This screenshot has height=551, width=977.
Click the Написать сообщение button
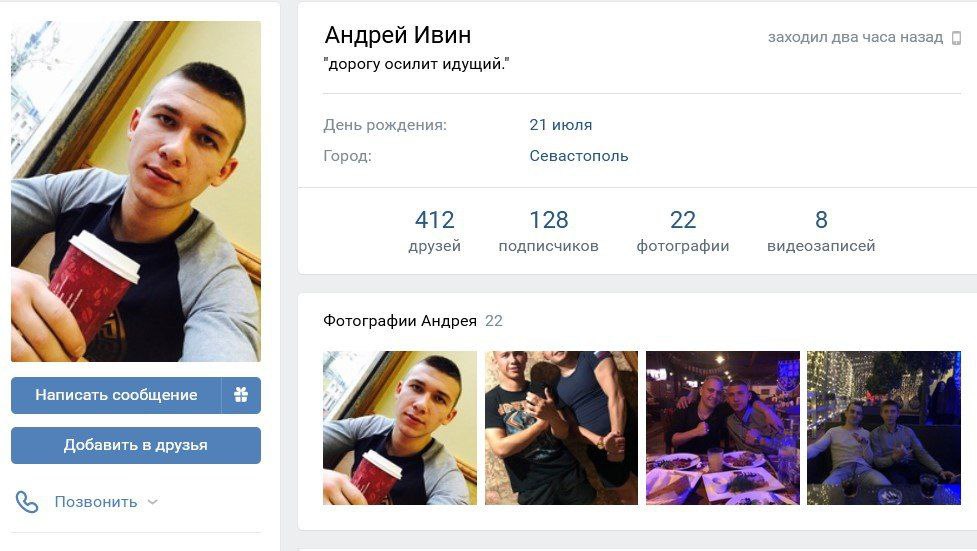pyautogui.click(x=116, y=395)
